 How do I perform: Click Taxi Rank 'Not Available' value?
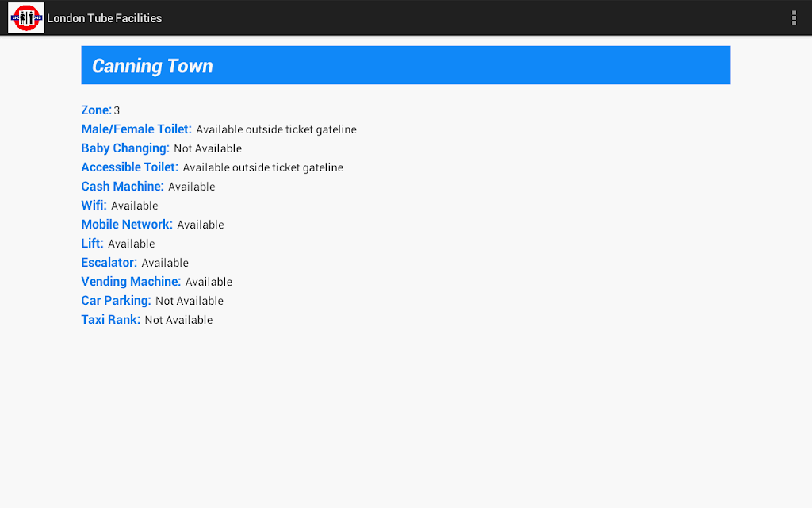[x=178, y=320]
